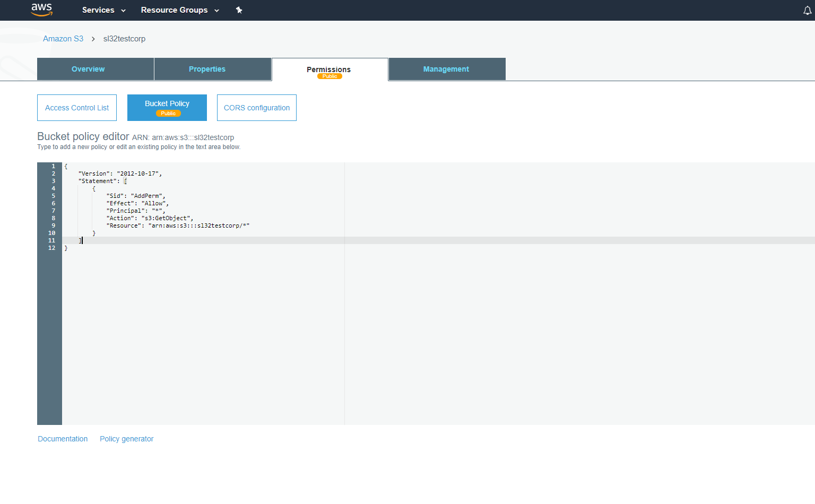Image resolution: width=815 pixels, height=504 pixels.
Task: Place cursor on the "Version" policy line
Action: [120, 173]
